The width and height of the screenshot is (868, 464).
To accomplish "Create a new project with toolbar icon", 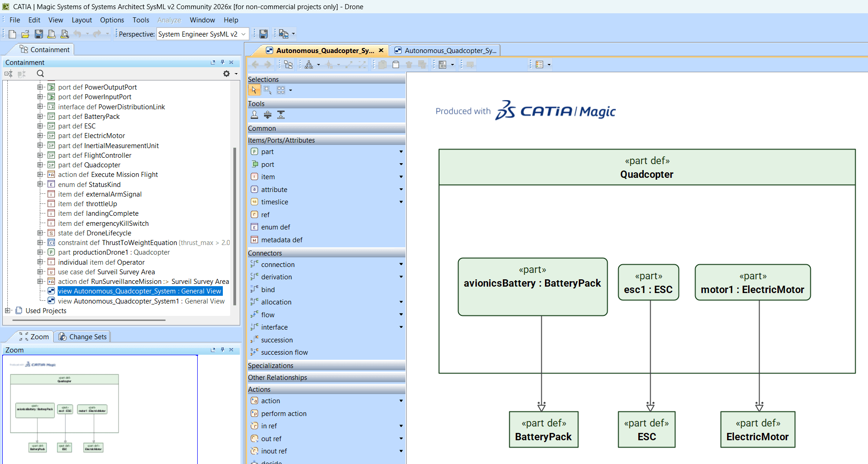I will (x=12, y=34).
